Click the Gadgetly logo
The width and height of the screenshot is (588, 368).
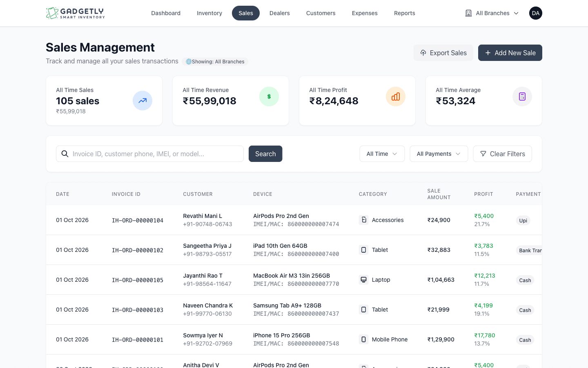pyautogui.click(x=76, y=13)
